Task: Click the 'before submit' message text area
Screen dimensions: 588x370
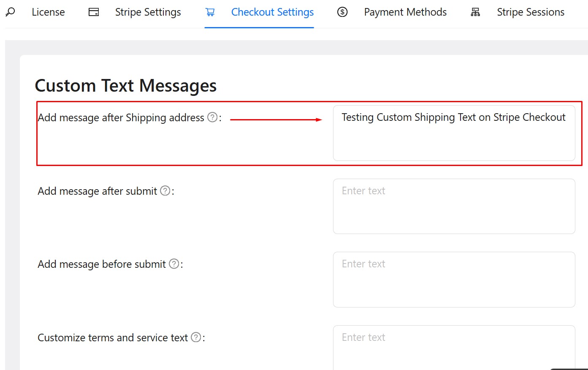Action: tap(454, 280)
